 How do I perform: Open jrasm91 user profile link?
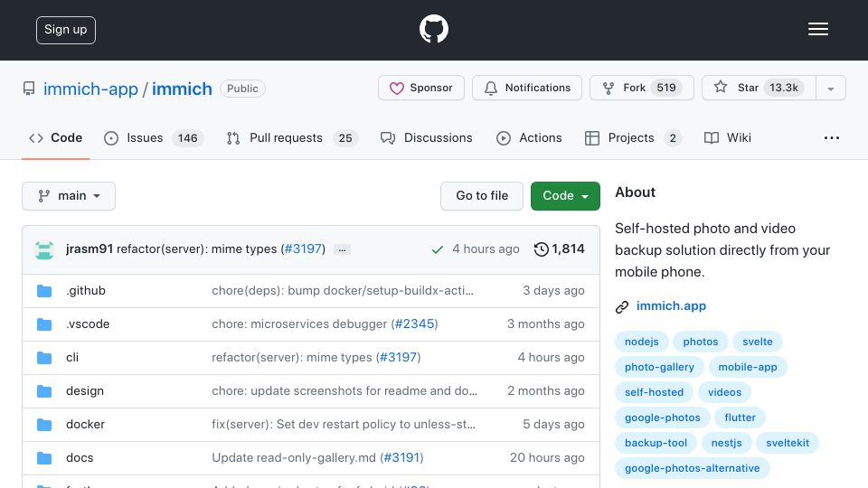point(90,249)
